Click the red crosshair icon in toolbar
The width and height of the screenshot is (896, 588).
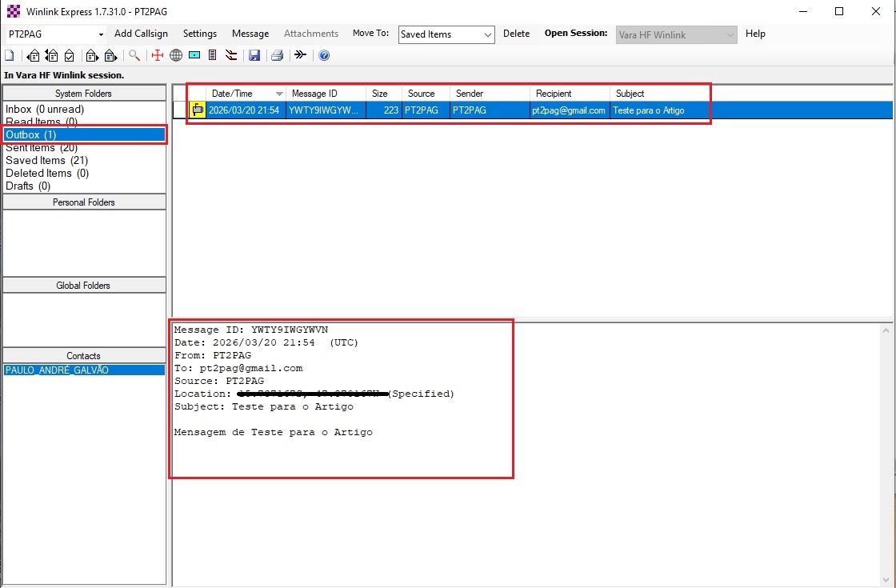158,55
